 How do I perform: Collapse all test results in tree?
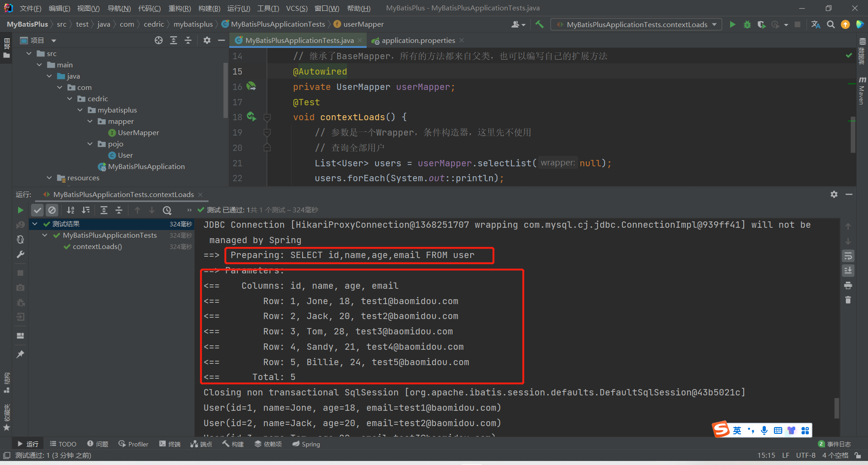[x=119, y=210]
